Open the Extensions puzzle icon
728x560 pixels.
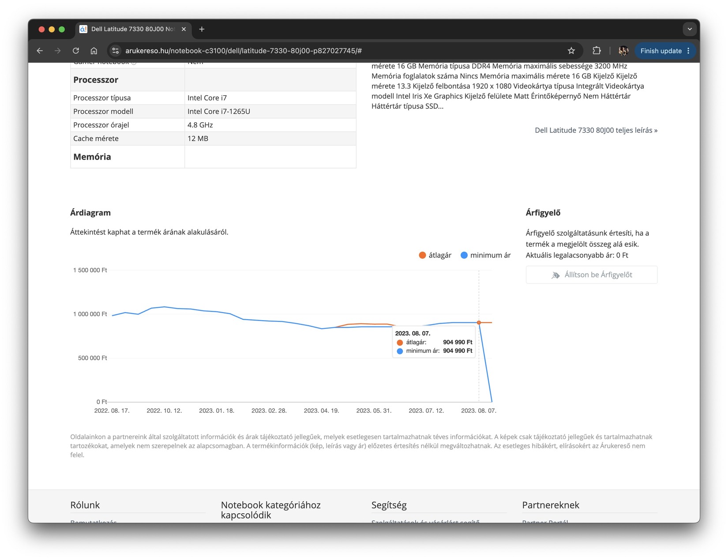pyautogui.click(x=597, y=51)
